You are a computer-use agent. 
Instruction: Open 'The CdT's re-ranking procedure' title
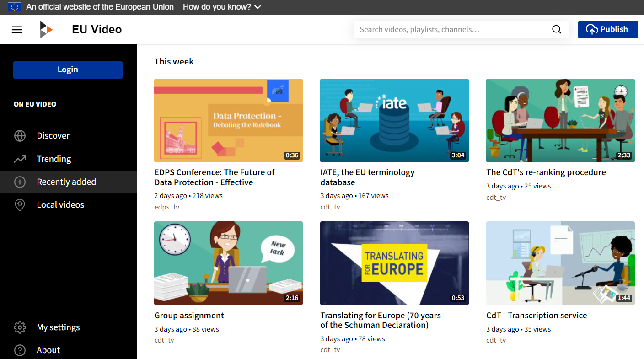pyautogui.click(x=546, y=172)
